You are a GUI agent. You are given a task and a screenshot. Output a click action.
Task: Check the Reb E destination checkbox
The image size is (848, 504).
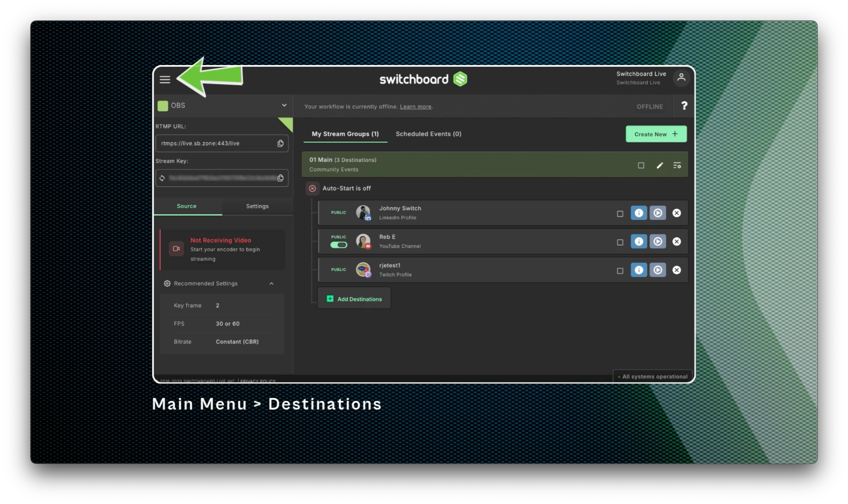620,242
